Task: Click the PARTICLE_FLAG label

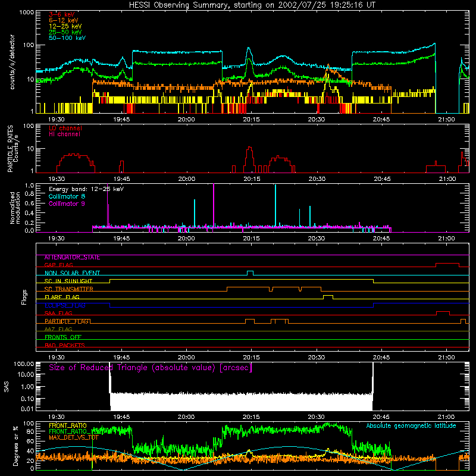Action: click(x=67, y=321)
